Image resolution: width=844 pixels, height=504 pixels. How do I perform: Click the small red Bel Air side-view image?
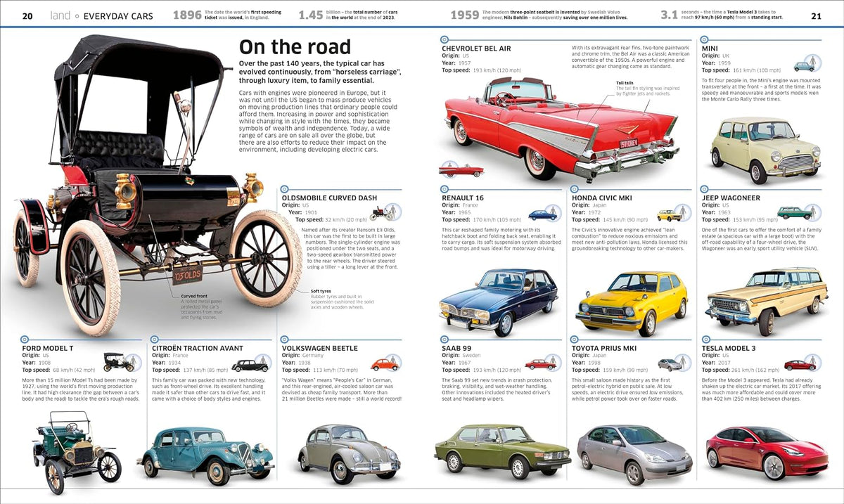pos(461,169)
